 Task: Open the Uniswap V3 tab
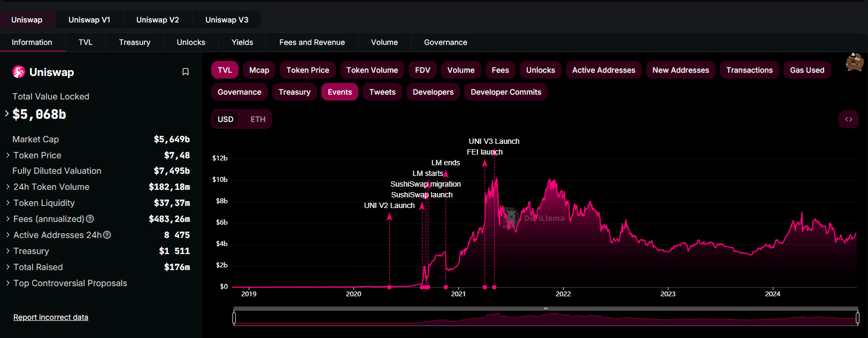click(227, 20)
